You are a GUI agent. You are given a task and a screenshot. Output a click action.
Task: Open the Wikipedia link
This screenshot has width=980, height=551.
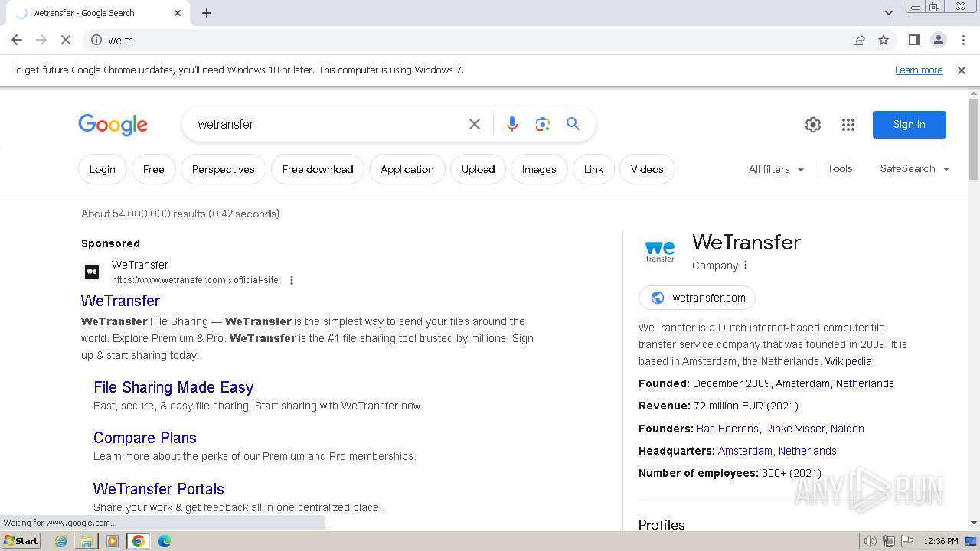848,361
